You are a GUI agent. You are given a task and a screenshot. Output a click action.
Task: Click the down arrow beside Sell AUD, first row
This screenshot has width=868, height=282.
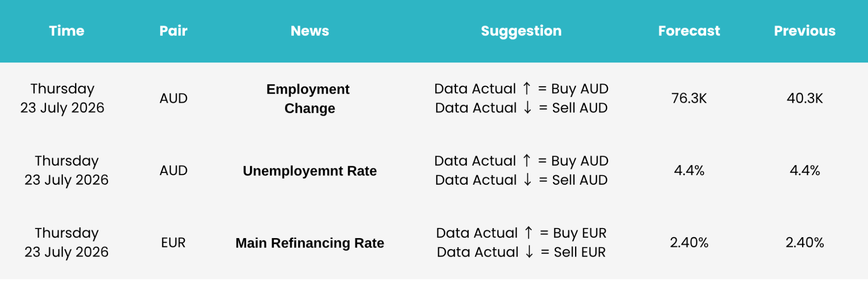pyautogui.click(x=528, y=107)
